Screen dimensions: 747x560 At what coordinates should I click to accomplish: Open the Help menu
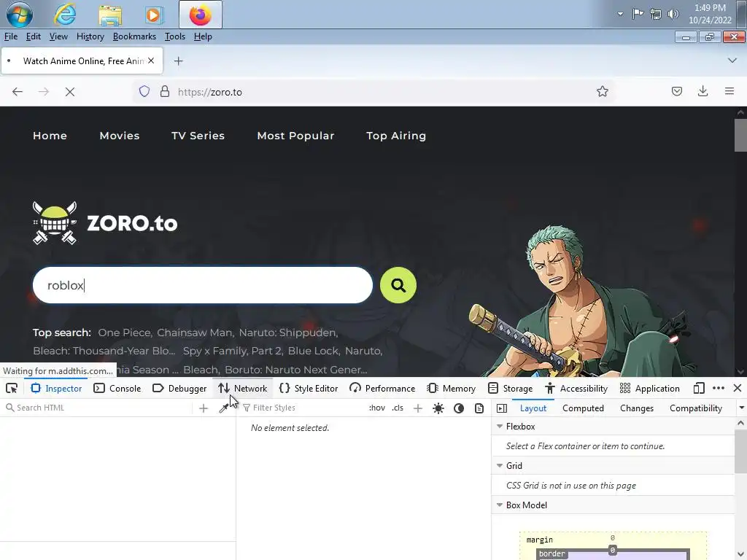coord(203,36)
